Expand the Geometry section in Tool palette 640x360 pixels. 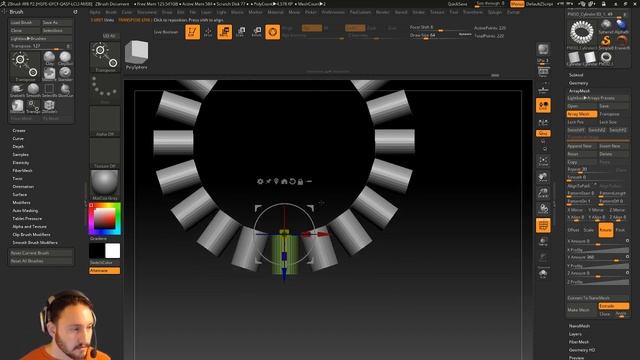[x=579, y=83]
